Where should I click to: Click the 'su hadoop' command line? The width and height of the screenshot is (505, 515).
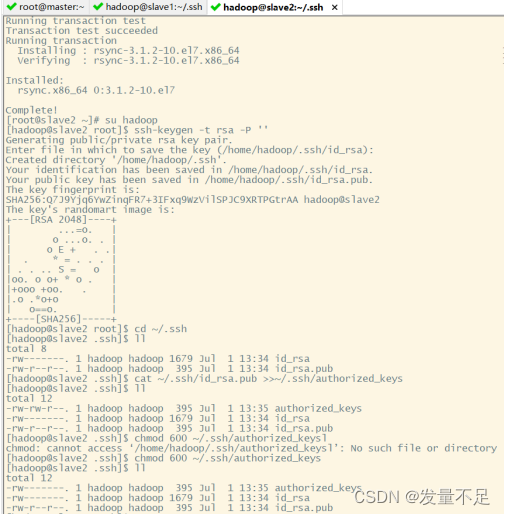pos(82,120)
